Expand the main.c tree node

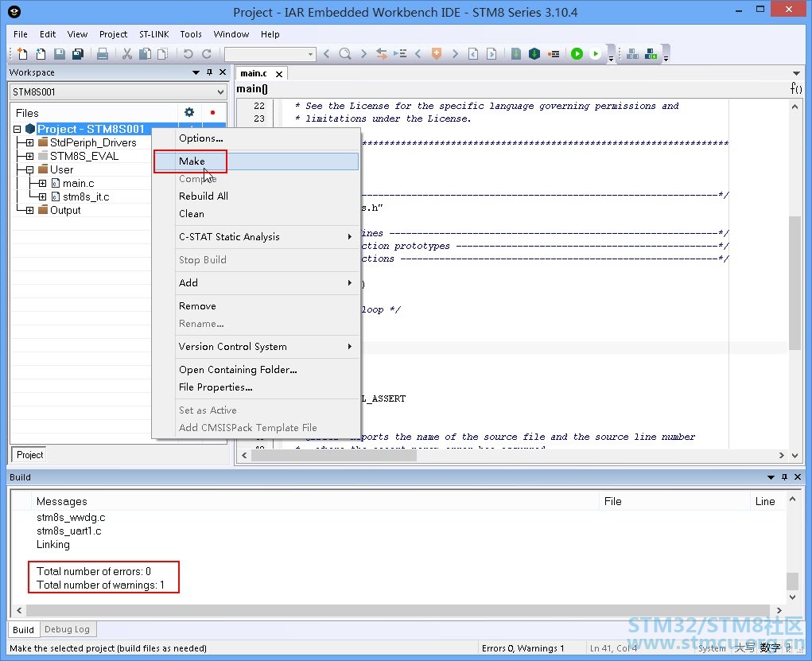coord(42,184)
